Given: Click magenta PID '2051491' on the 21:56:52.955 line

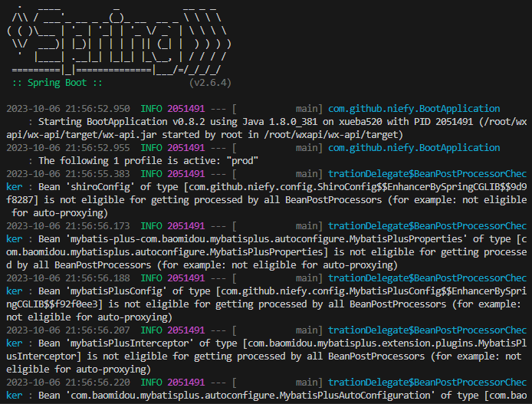Looking at the screenshot, I should (186, 148).
